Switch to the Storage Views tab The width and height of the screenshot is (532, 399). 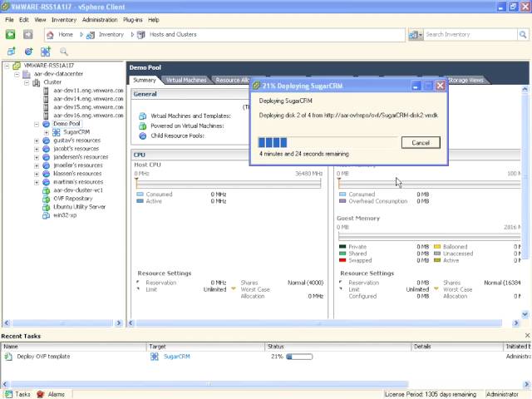point(465,80)
